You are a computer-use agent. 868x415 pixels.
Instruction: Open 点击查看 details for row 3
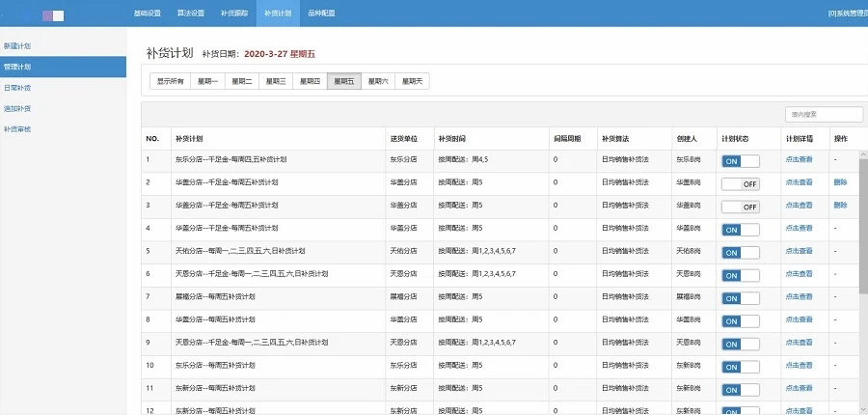(x=799, y=205)
